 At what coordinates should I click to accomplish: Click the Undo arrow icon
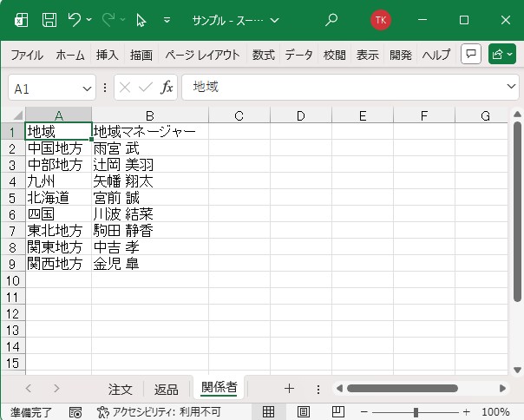click(75, 19)
